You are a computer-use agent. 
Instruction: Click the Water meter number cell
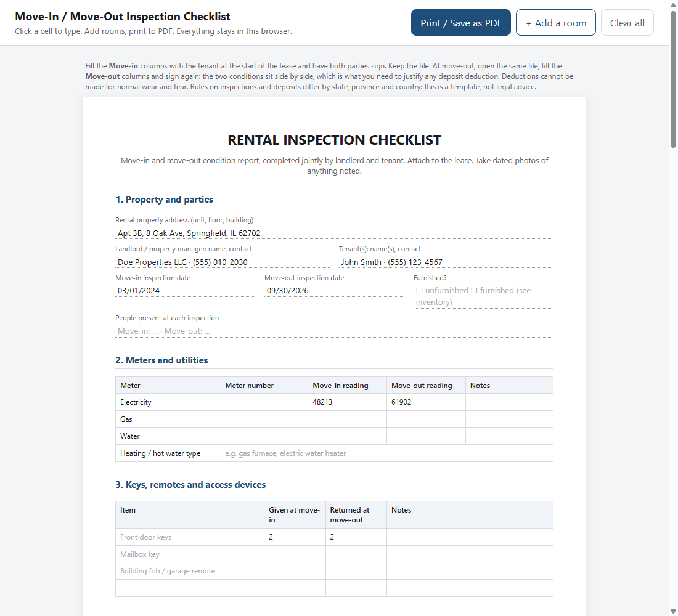(264, 436)
